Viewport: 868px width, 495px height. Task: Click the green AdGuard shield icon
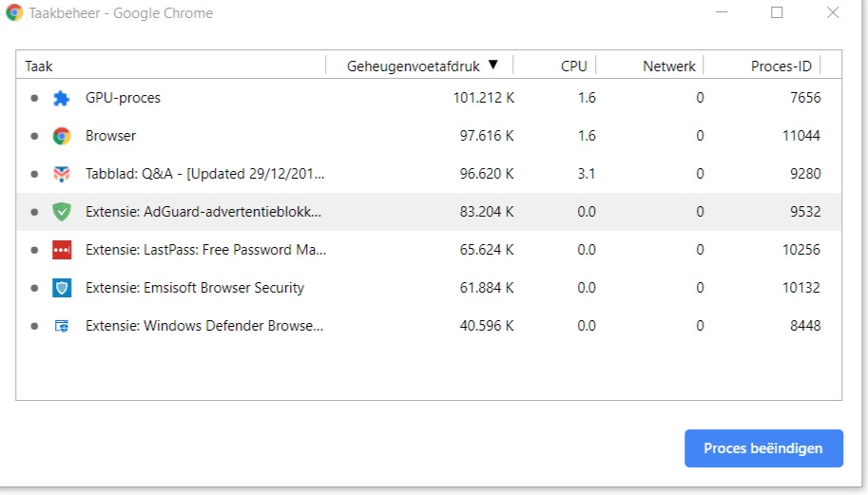[x=62, y=212]
